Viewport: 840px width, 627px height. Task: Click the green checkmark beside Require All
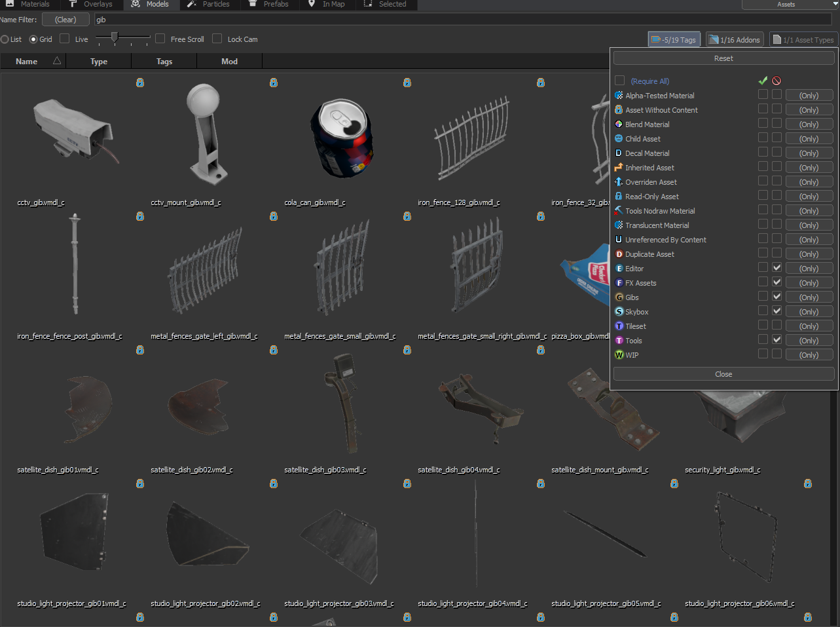[762, 80]
